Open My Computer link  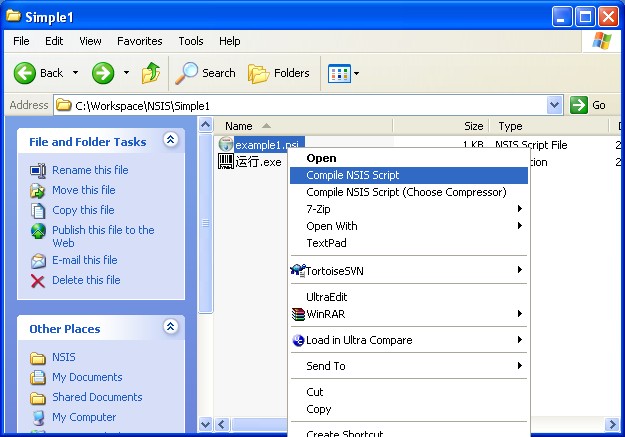coord(84,417)
